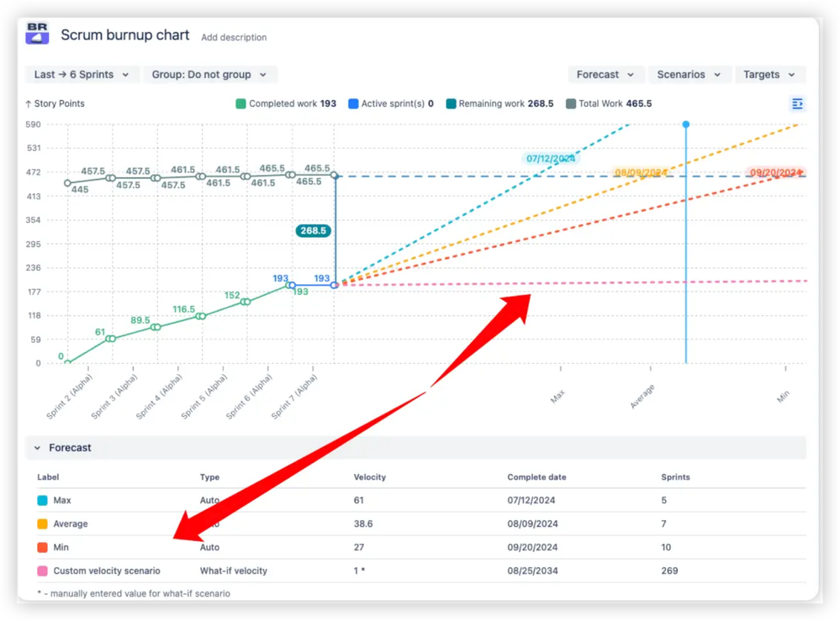The width and height of the screenshot is (840, 621).
Task: Click the Complete date column header
Action: click(x=536, y=477)
